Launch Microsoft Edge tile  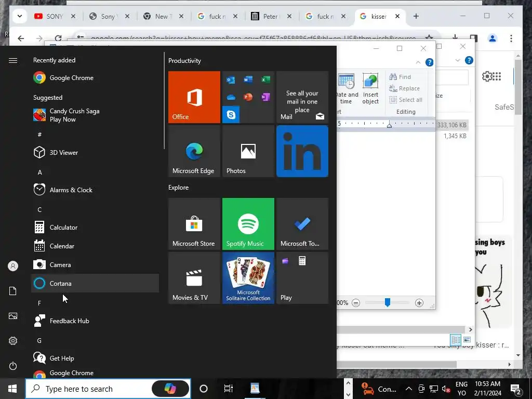(x=194, y=151)
